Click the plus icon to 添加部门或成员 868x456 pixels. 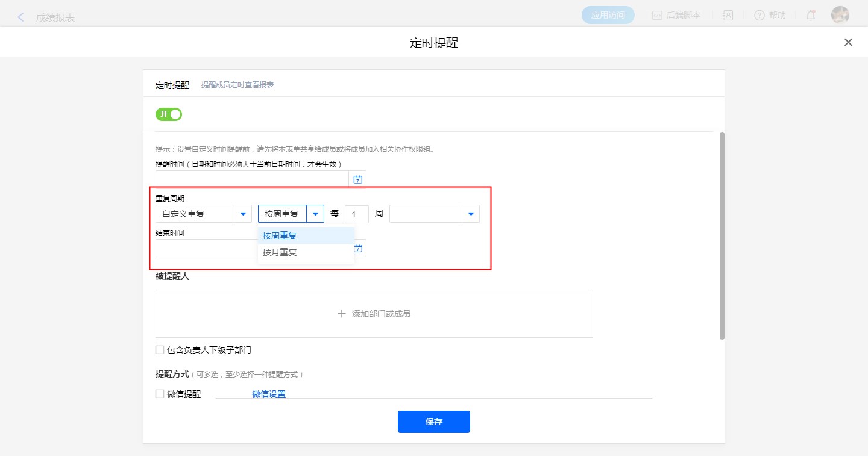point(342,314)
